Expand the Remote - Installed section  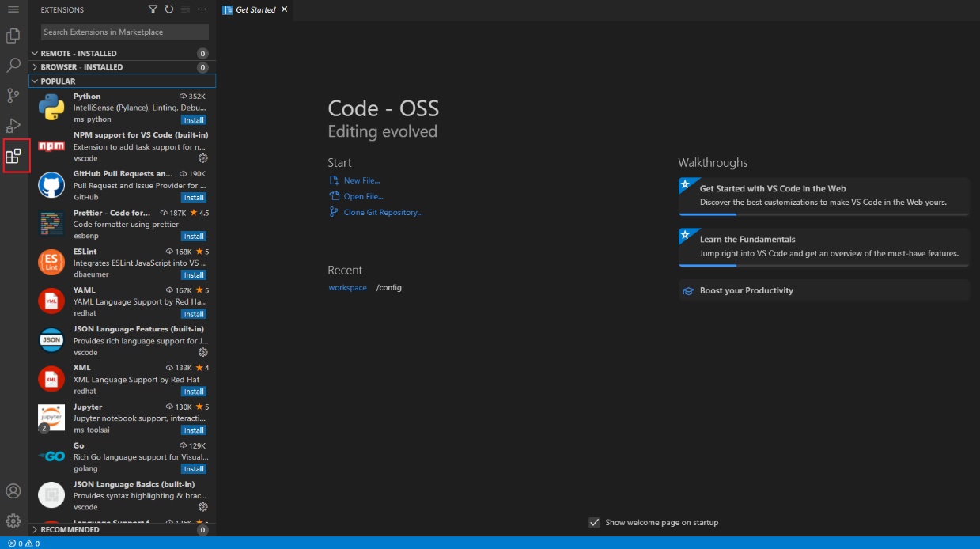[122, 54]
